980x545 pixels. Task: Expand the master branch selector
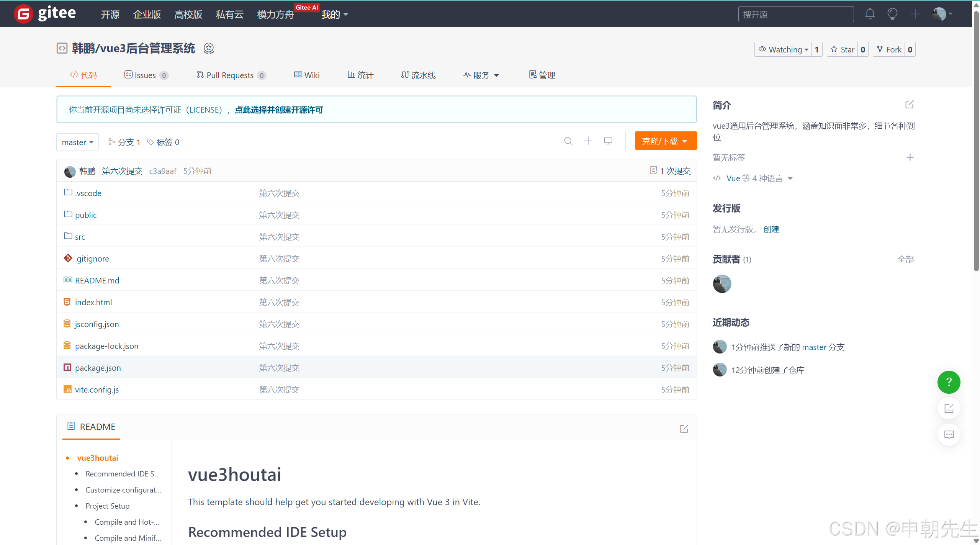(x=77, y=142)
